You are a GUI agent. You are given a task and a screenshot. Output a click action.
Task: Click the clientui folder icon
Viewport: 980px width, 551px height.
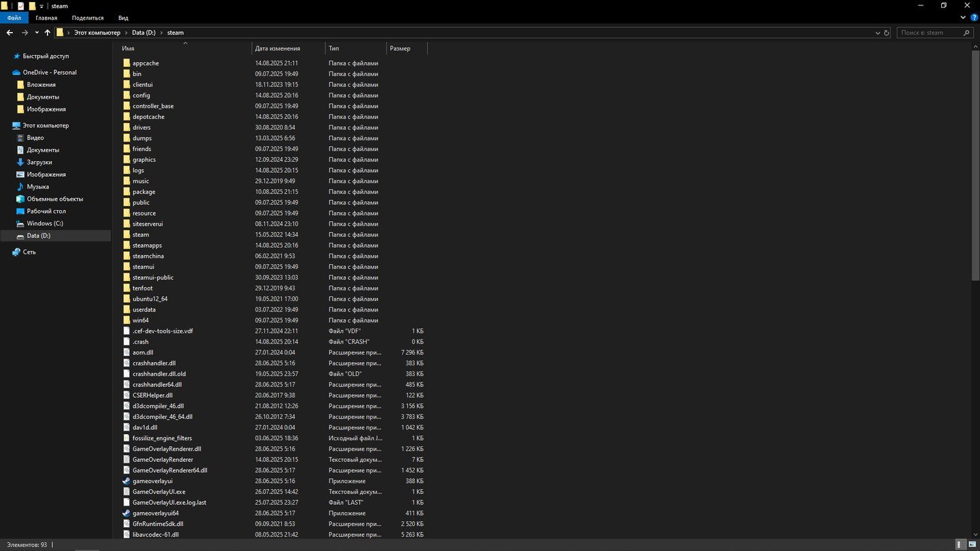[127, 84]
